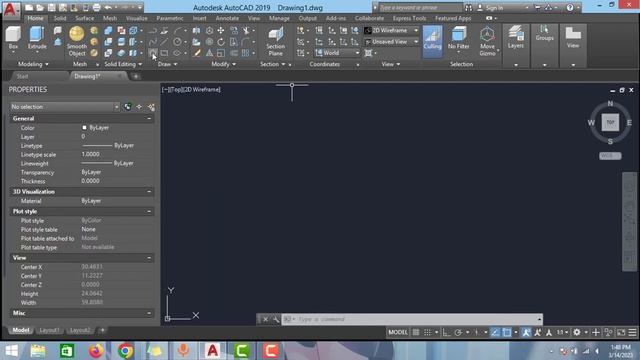Click the Customization menu icon in status bar
Screen dimensions: 640x360
(x=632, y=332)
